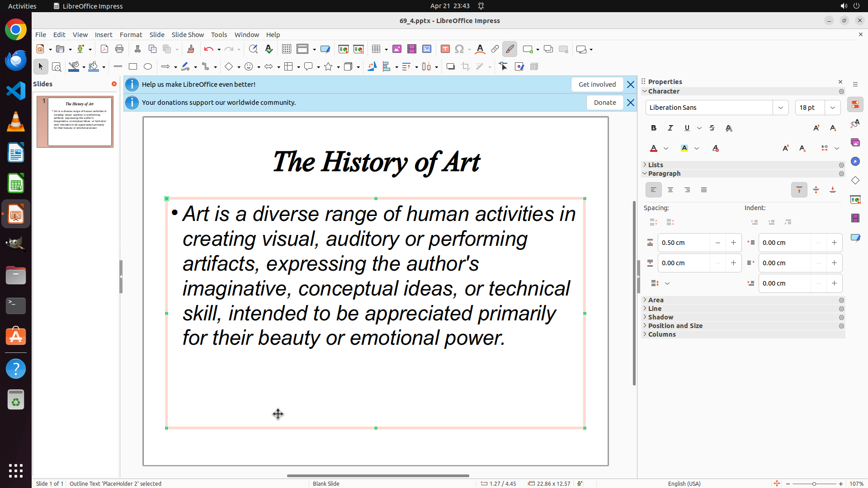
Task: Select slide 1 thumbnail in Slides panel
Action: tap(80, 122)
